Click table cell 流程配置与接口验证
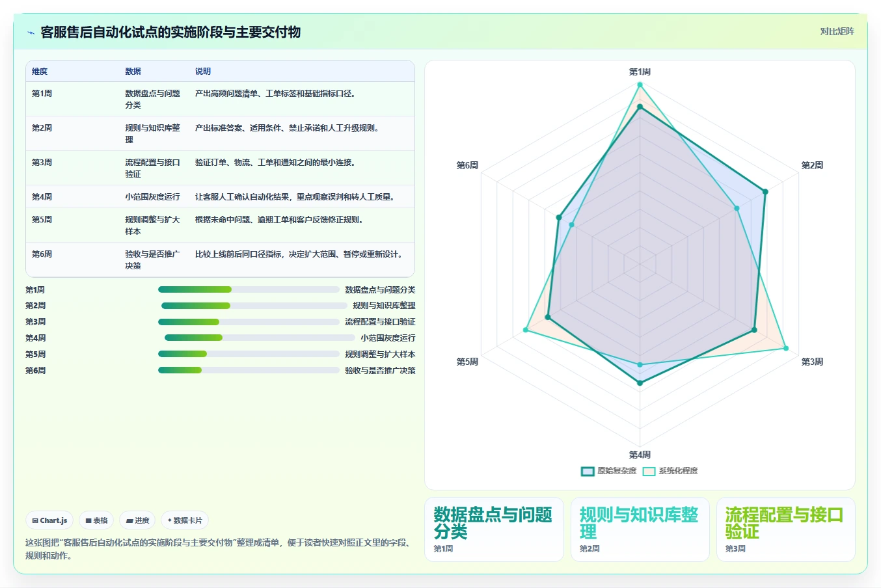The width and height of the screenshot is (881, 588). pos(153,168)
